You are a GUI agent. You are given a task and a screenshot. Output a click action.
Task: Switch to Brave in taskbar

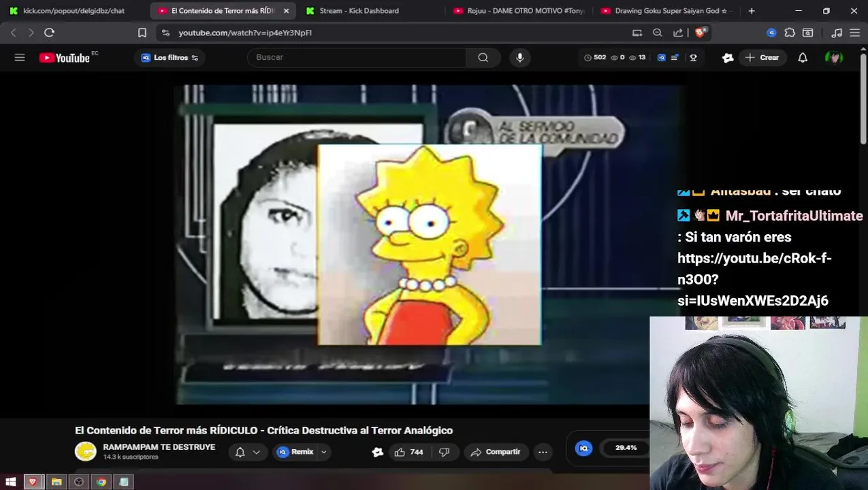(x=33, y=482)
